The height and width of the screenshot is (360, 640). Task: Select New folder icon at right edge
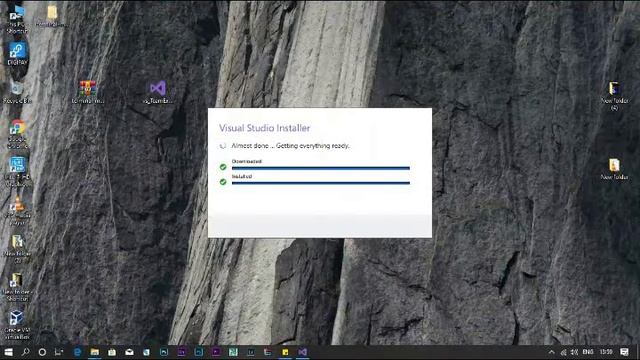pos(614,169)
